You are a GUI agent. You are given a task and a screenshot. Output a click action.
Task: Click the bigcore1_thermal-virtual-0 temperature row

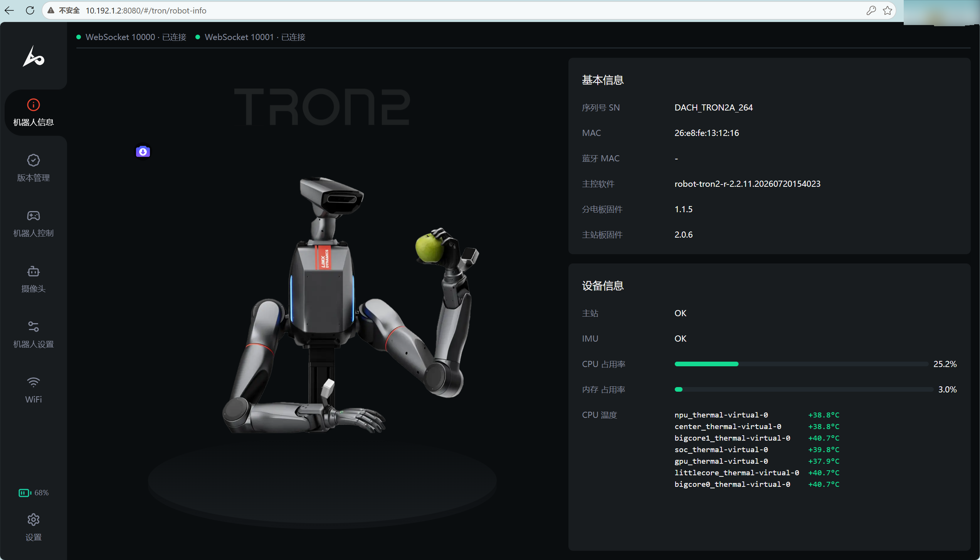[757, 438]
